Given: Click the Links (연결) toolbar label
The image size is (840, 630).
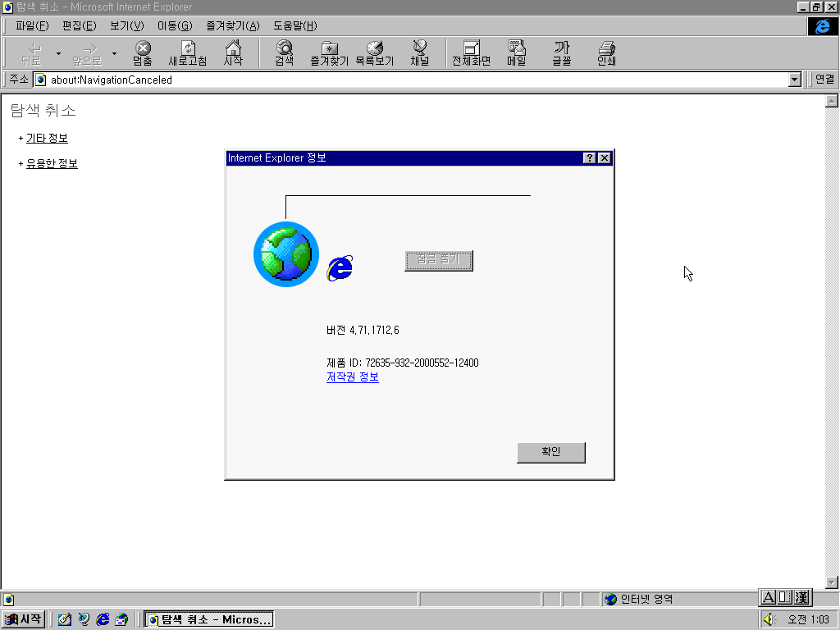Looking at the screenshot, I should pyautogui.click(x=824, y=80).
